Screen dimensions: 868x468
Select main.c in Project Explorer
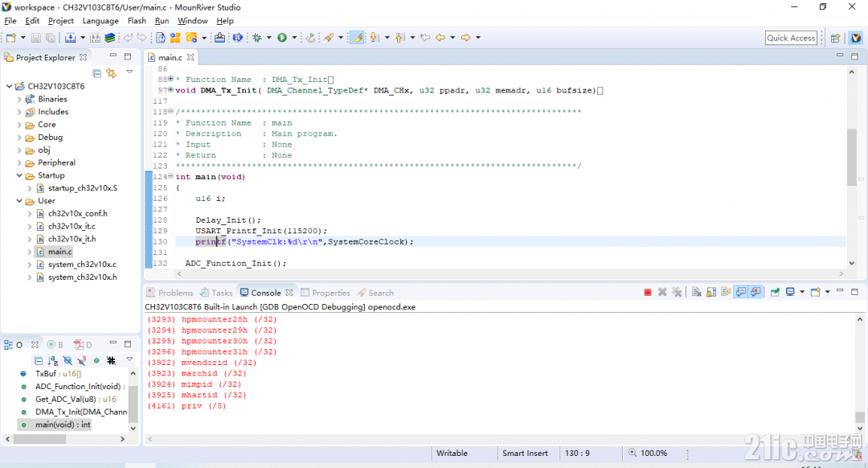click(x=59, y=252)
